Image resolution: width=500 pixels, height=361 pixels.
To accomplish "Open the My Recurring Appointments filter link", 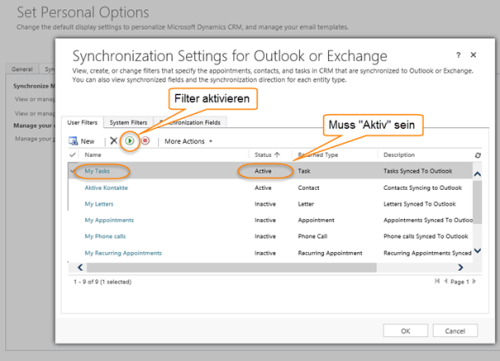I will pyautogui.click(x=123, y=253).
